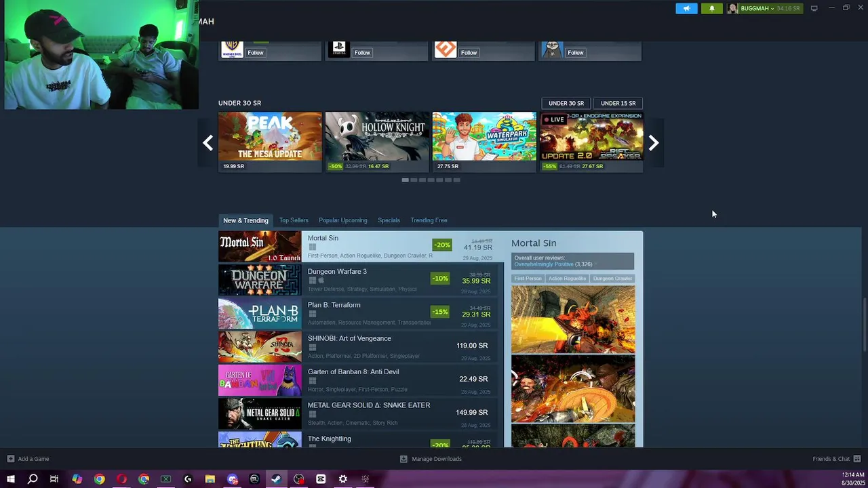Launch Opera browser from the taskbar
This screenshot has height=488, width=868.
coord(121,479)
